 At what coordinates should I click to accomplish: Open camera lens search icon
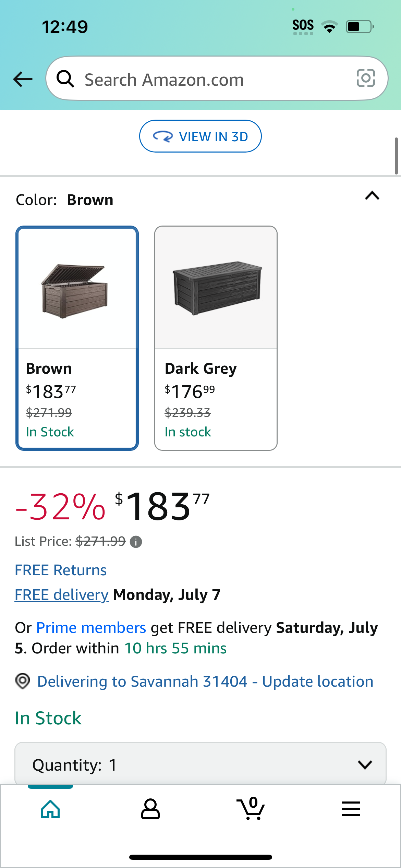[366, 78]
